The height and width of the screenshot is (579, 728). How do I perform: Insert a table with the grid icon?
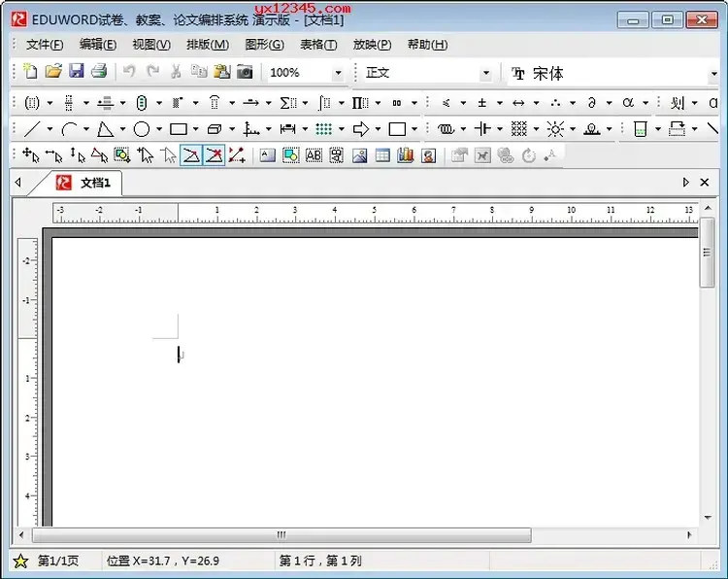tap(382, 155)
